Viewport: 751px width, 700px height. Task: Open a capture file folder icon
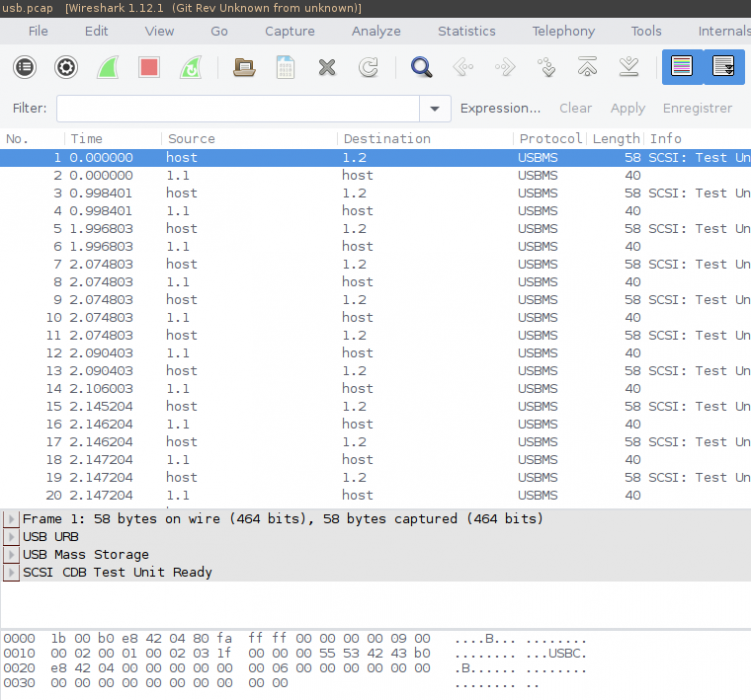(244, 67)
